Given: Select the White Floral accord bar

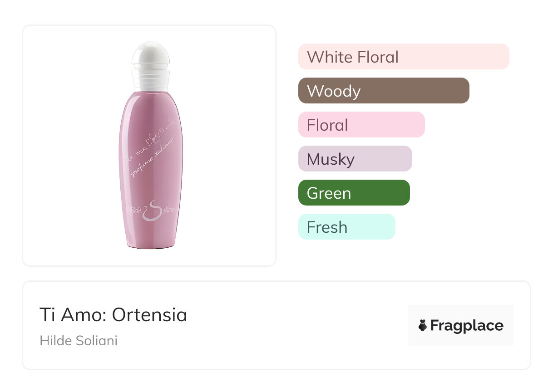Looking at the screenshot, I should 404,57.
